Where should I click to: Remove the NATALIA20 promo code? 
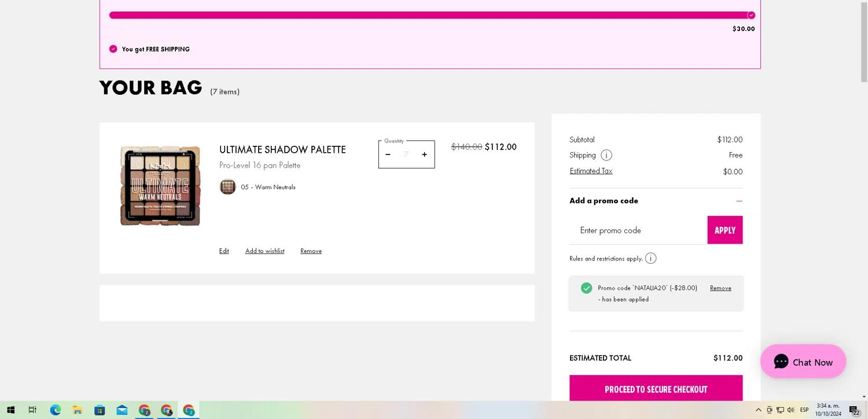(x=720, y=288)
